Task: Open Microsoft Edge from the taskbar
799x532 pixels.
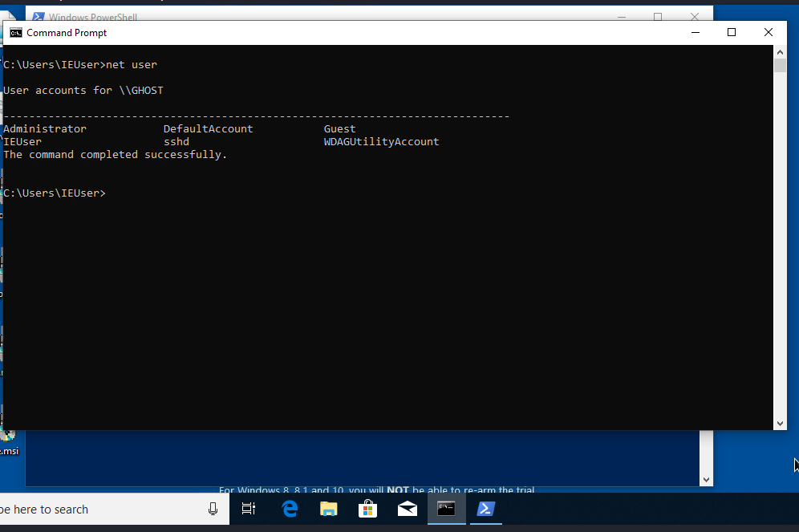Action: 290,509
